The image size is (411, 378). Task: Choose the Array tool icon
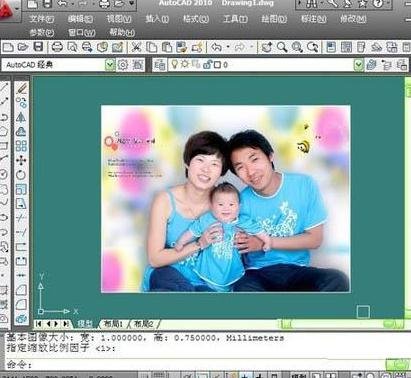21,146
